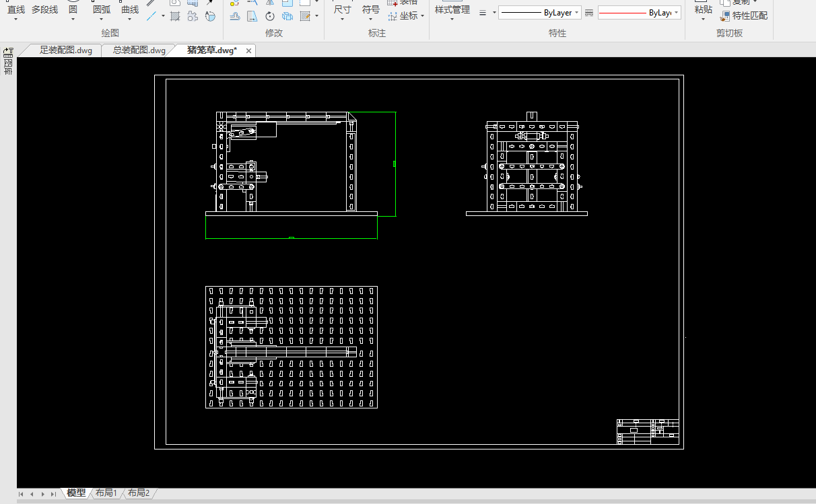The height and width of the screenshot is (504, 816).
Task: Click the sidebar panel icon at top left
Action: click(x=8, y=51)
